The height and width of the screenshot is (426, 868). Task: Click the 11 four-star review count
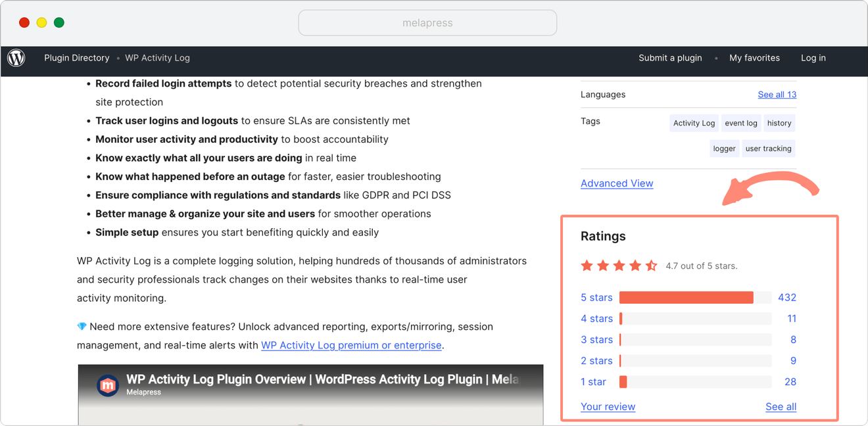tap(792, 319)
